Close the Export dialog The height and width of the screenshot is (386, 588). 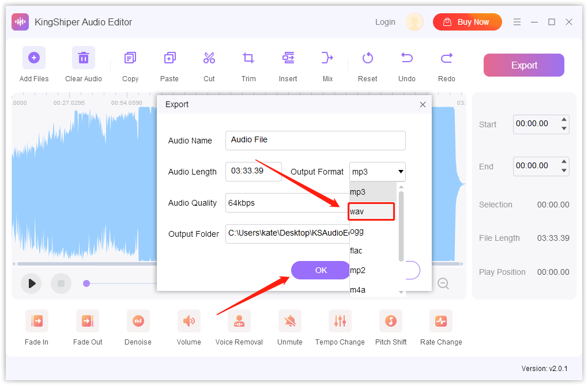(423, 104)
